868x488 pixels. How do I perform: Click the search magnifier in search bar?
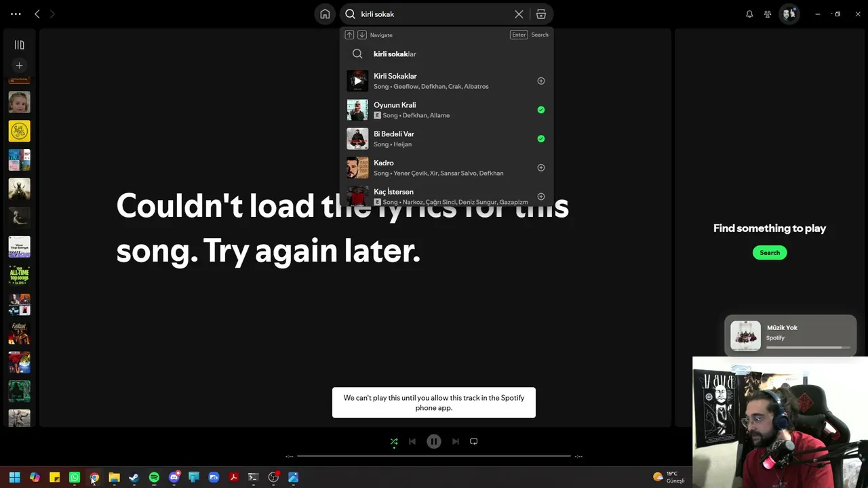tap(351, 14)
